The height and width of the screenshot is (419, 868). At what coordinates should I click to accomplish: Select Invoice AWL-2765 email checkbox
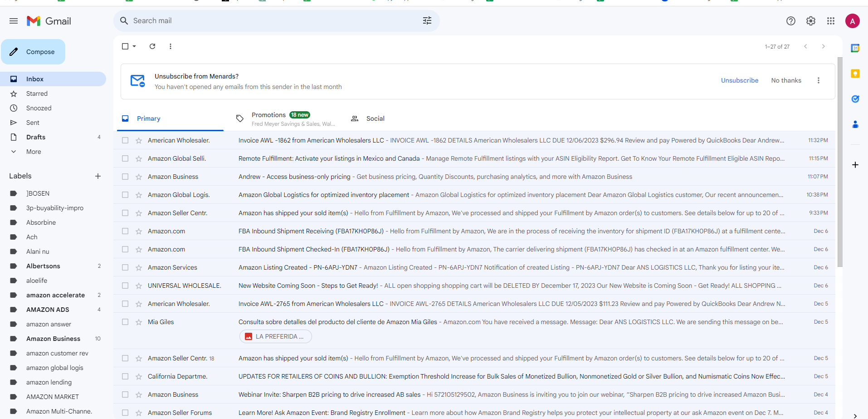(125, 304)
